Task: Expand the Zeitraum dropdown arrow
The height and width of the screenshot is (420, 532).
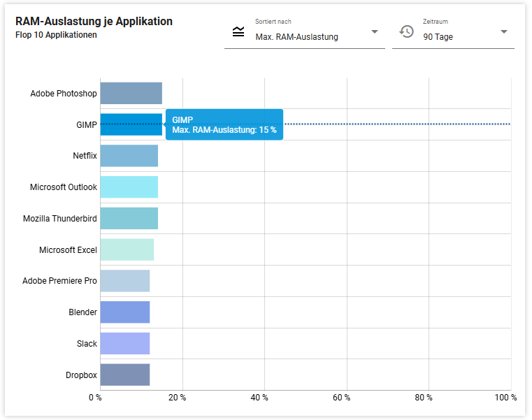Action: point(503,32)
